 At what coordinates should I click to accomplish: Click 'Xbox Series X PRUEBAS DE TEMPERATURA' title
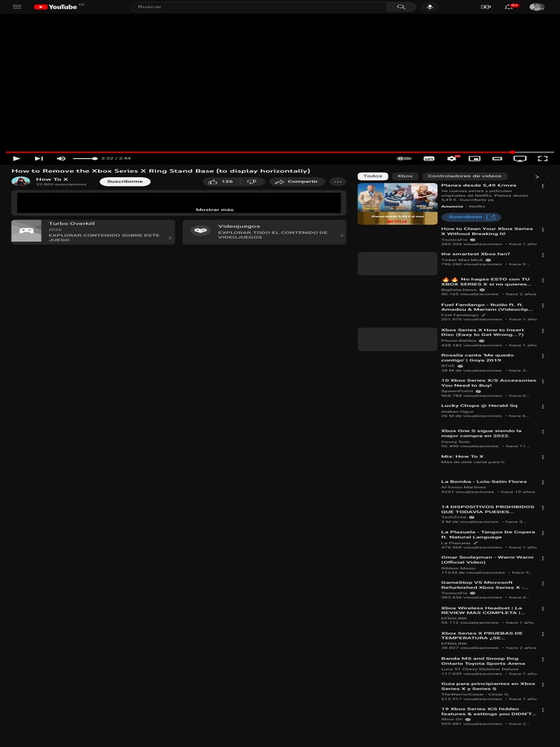tap(482, 635)
